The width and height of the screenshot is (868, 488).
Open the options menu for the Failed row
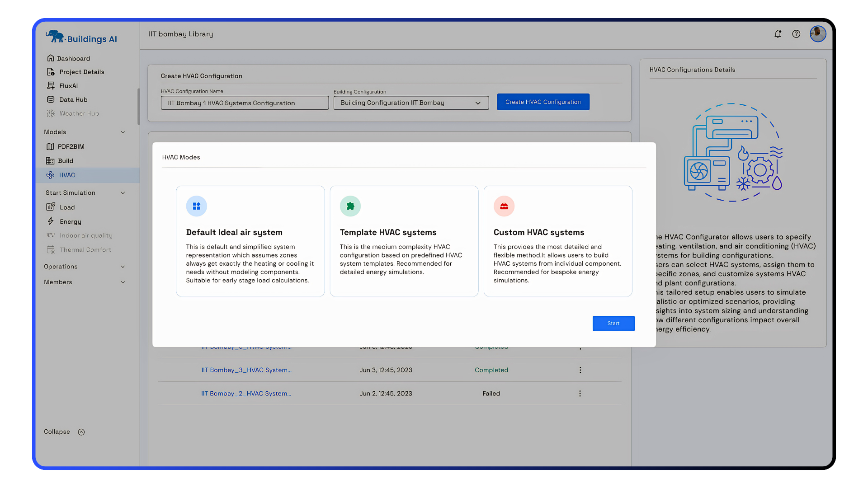[580, 394]
